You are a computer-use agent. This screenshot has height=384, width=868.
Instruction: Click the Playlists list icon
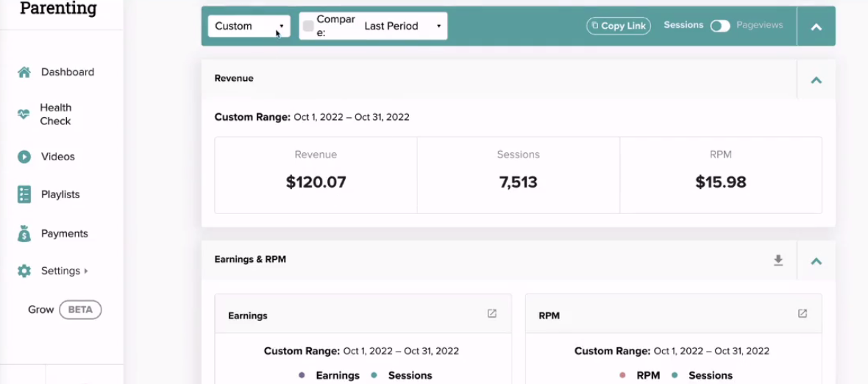tap(24, 195)
